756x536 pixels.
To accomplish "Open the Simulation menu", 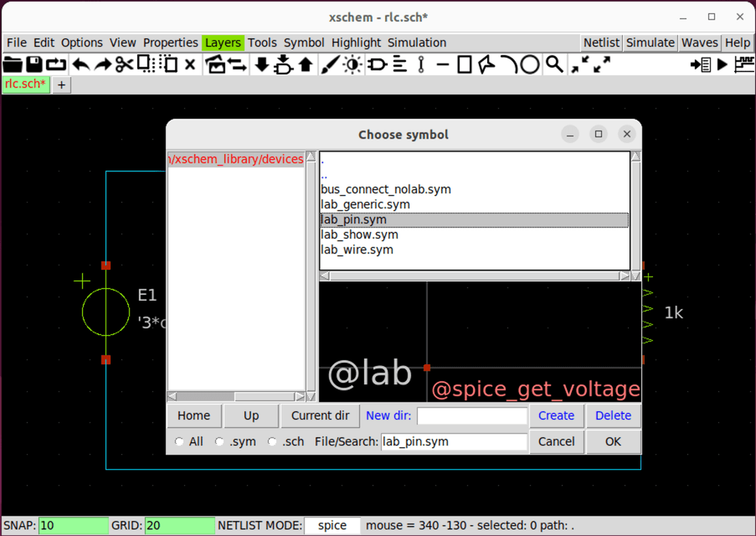I will point(416,43).
